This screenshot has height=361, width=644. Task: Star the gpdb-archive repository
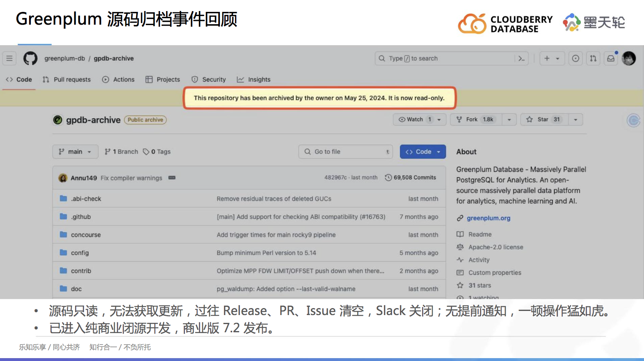[544, 119]
